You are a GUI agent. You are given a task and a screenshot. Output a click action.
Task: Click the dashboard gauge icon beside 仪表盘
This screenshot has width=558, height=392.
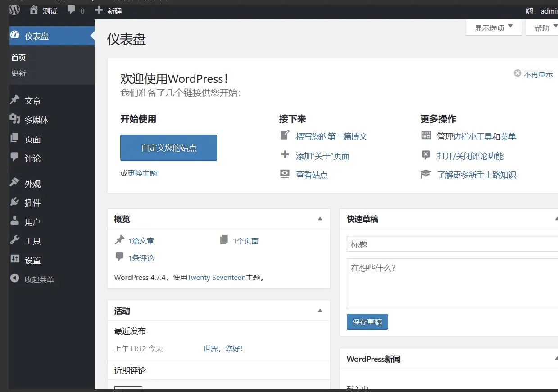point(15,35)
